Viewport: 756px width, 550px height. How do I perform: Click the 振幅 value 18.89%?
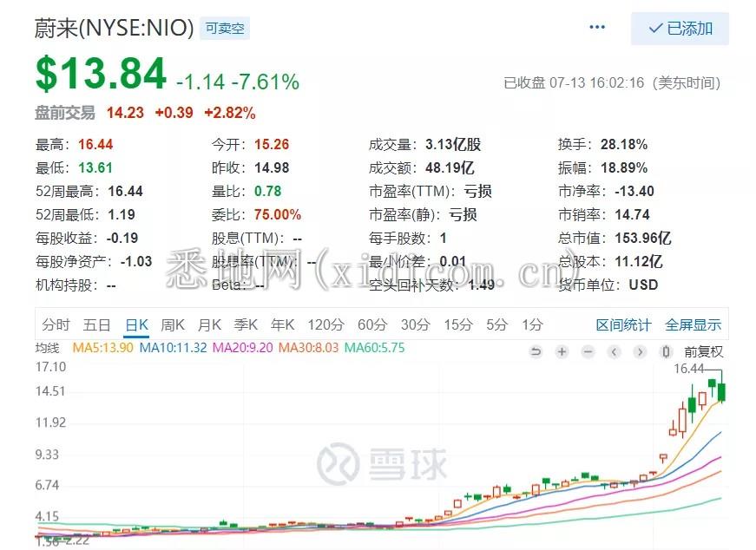pos(624,167)
